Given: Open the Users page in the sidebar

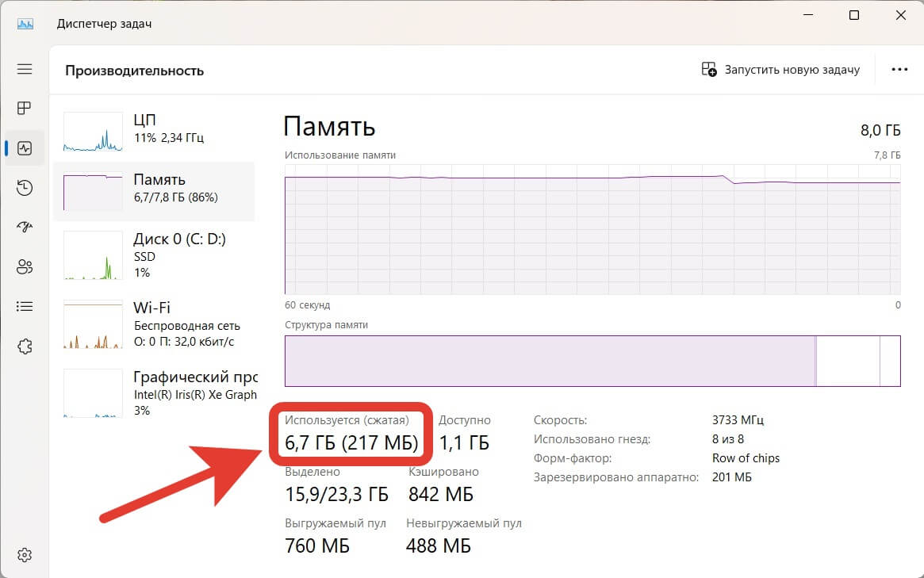Looking at the screenshot, I should click(24, 266).
